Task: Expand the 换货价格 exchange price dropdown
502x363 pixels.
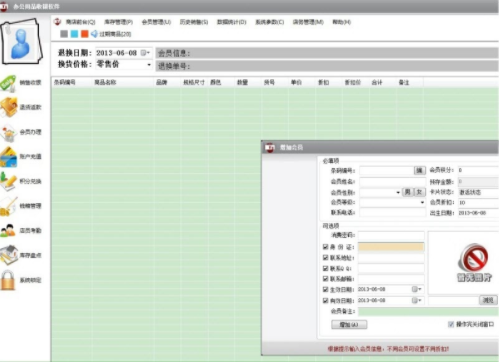Action: 149,65
